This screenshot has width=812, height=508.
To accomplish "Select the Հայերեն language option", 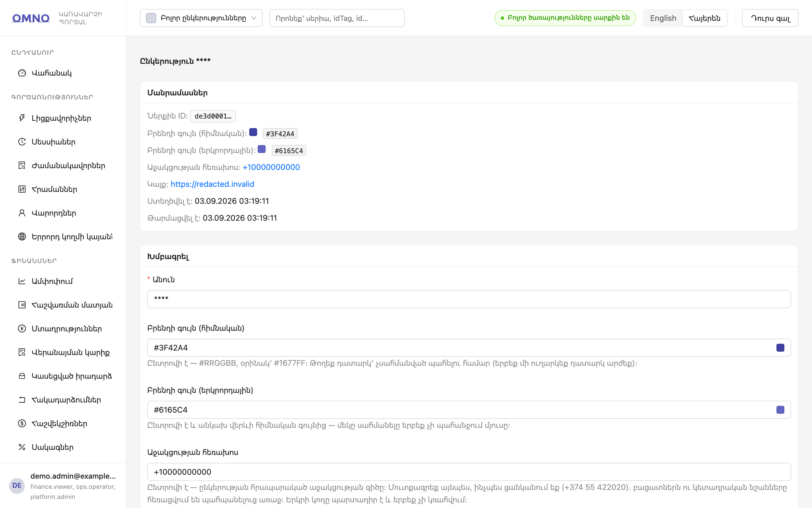I will point(704,18).
